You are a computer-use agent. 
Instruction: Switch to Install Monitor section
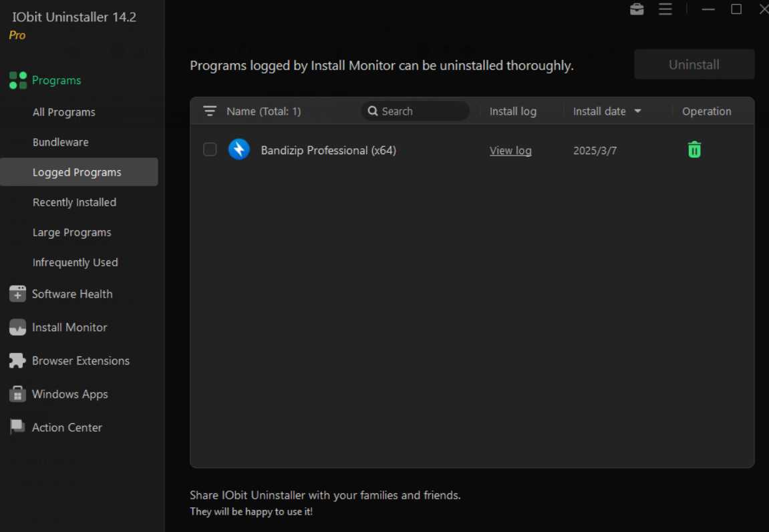click(x=69, y=327)
